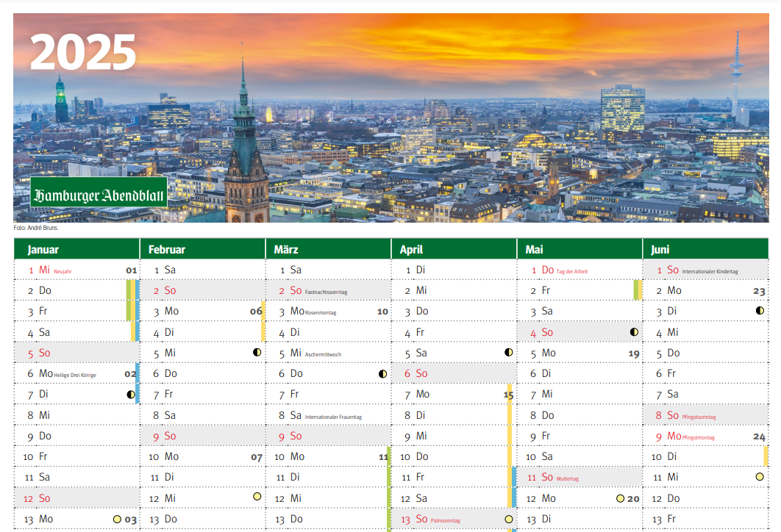Click the half-moon icon on Juni 3

click(760, 311)
